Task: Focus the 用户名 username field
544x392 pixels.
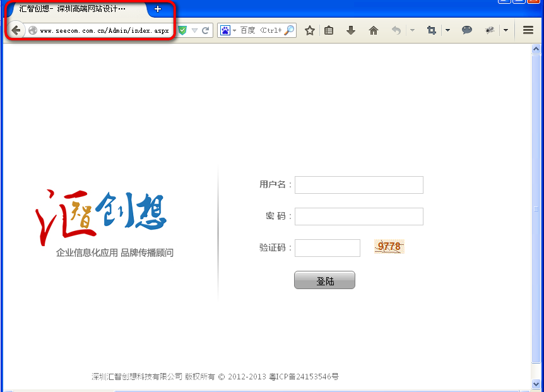Action: point(358,185)
